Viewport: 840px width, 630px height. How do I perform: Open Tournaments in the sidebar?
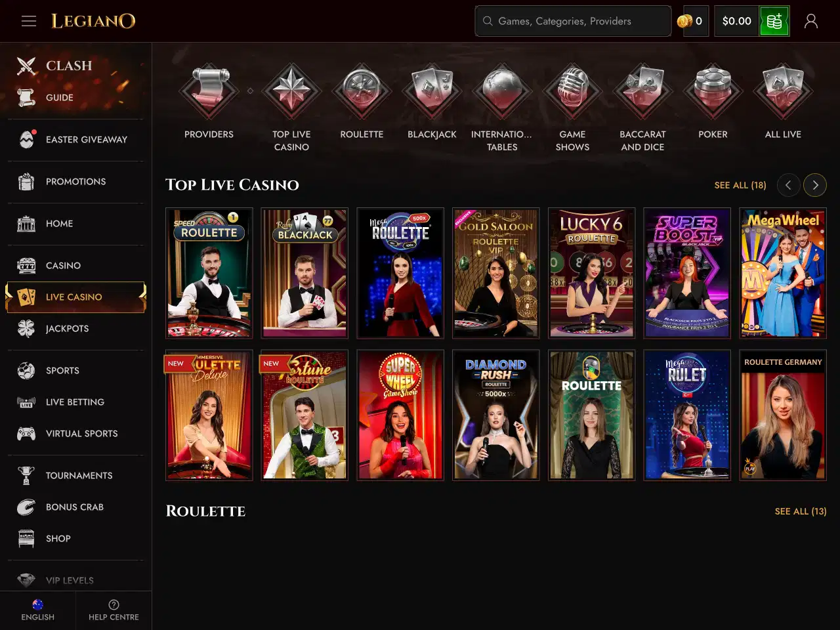75,476
